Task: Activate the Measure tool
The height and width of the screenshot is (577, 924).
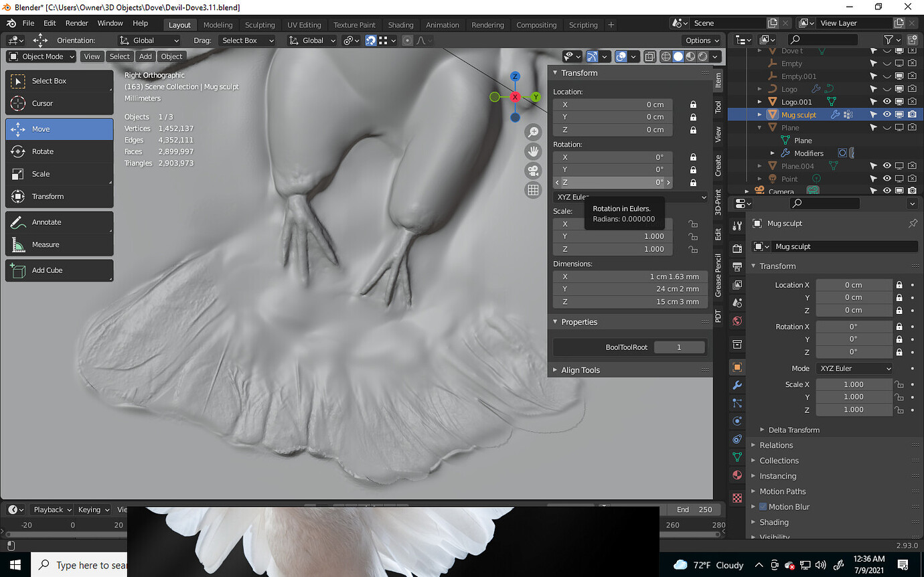Action: (x=59, y=245)
